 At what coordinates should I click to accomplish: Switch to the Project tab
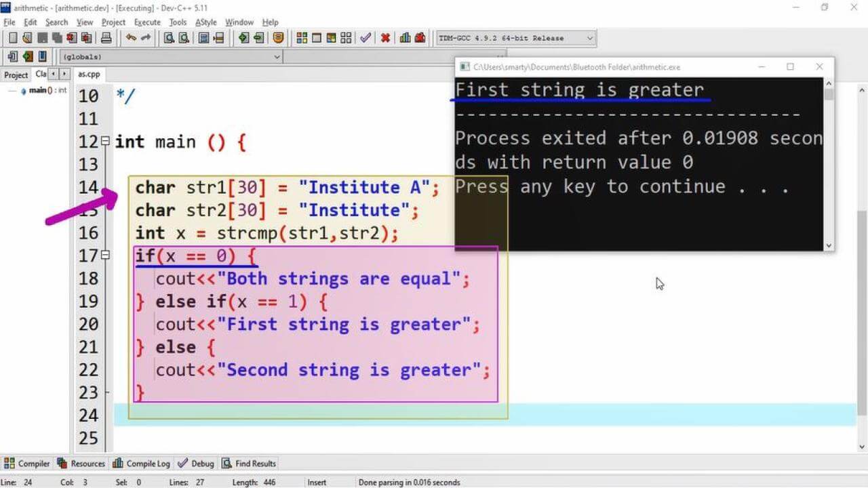tap(16, 75)
